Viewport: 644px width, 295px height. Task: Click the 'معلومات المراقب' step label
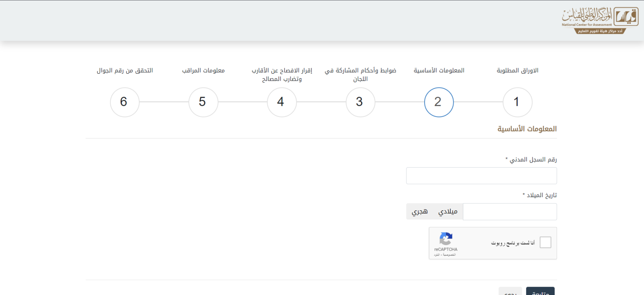click(x=203, y=71)
